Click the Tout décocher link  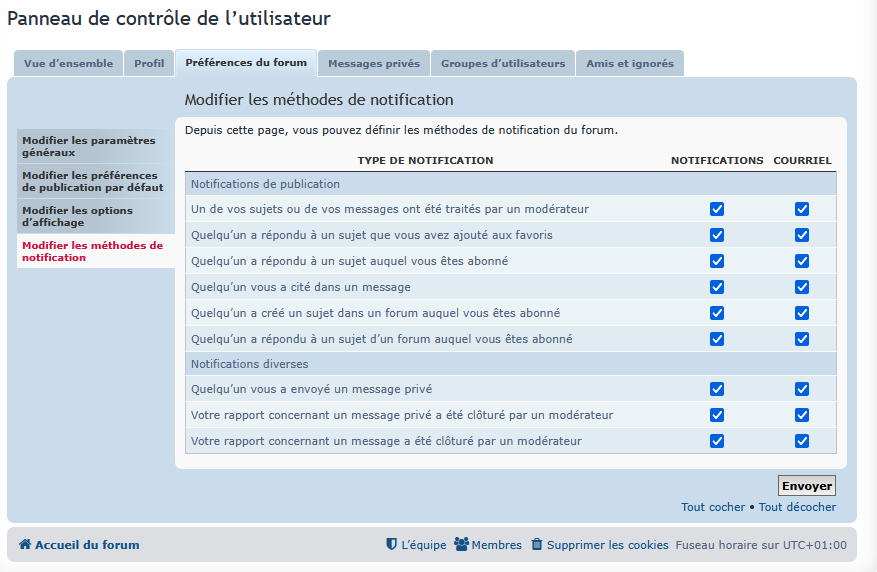[x=797, y=507]
